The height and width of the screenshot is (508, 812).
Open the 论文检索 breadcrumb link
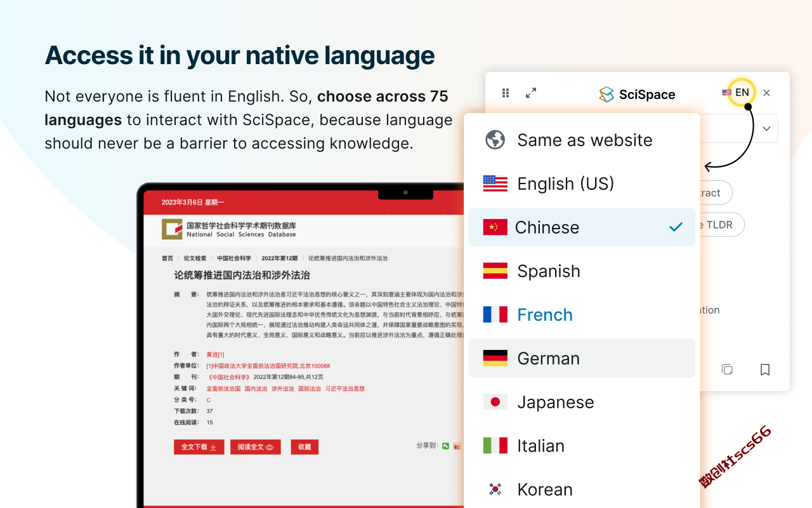(195, 258)
